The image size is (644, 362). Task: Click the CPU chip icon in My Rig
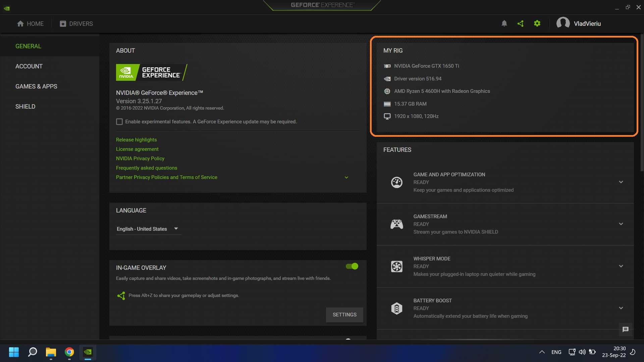tap(387, 91)
